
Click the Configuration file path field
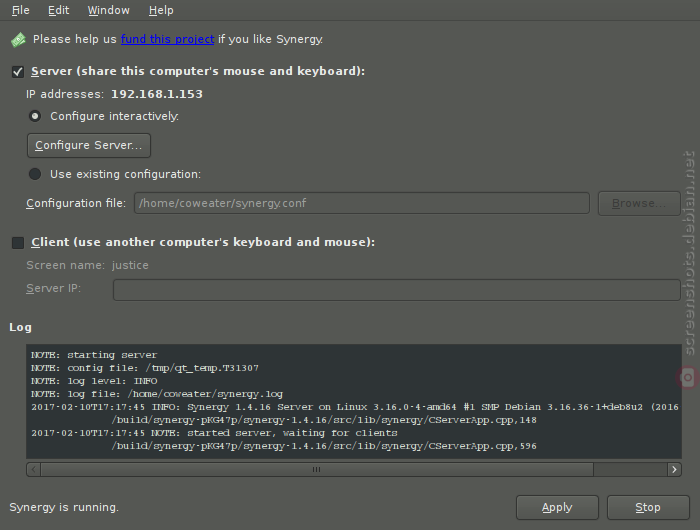click(x=362, y=203)
